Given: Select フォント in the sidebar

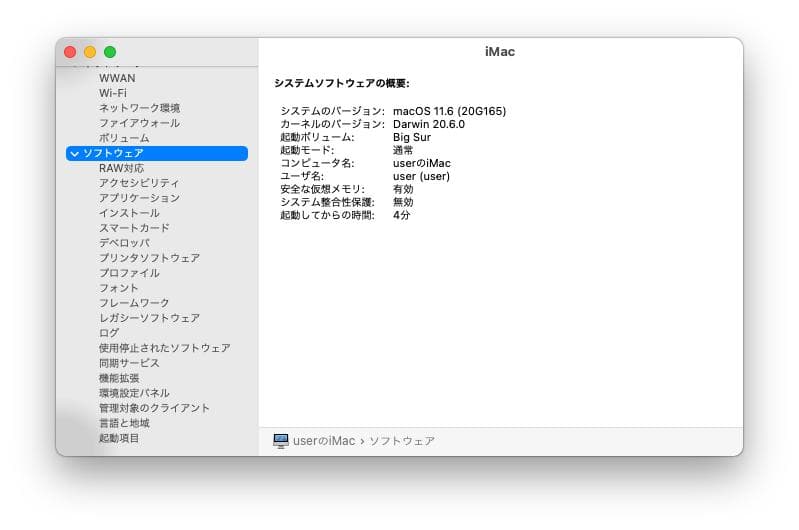Looking at the screenshot, I should point(118,288).
